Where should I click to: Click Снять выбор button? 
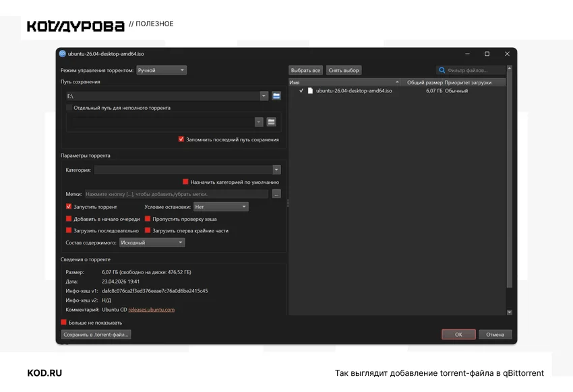click(344, 70)
